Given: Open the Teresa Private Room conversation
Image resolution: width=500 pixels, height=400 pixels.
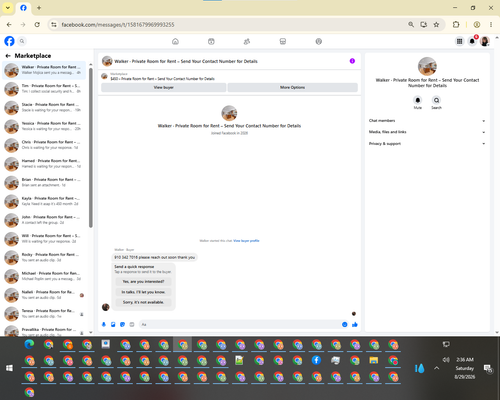Looking at the screenshot, I should click(44, 313).
